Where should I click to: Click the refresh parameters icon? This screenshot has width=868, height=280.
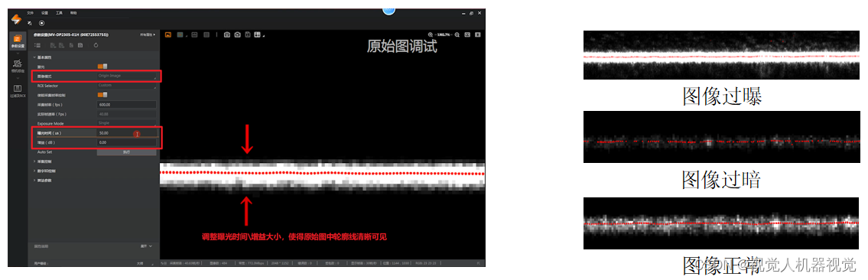(96, 45)
